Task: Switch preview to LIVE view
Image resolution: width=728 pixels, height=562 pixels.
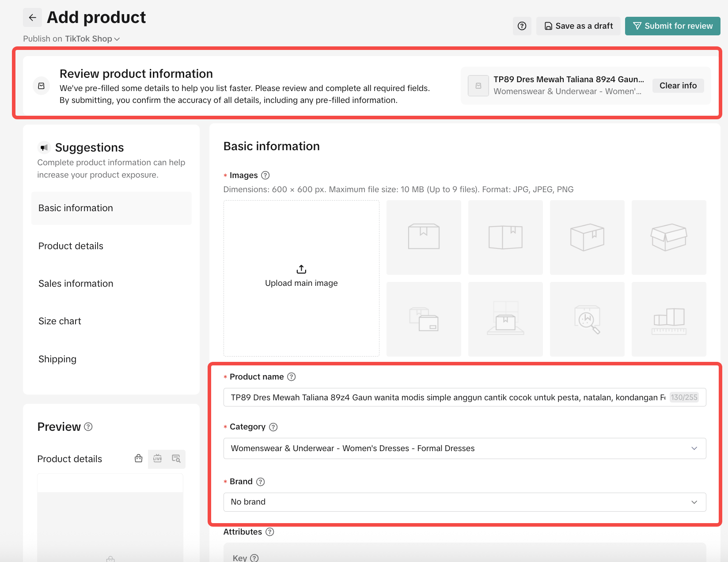Action: click(158, 459)
